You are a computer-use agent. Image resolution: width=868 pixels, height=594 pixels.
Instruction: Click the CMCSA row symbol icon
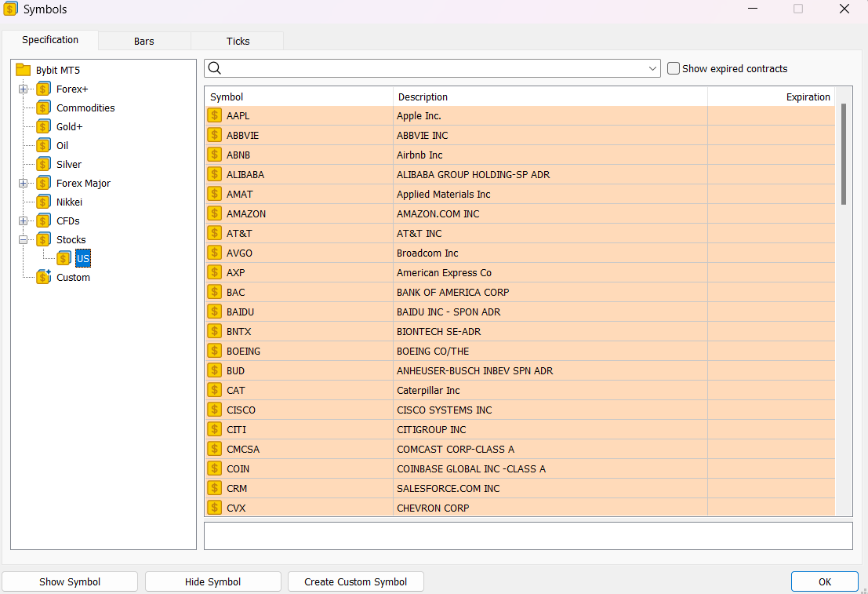(x=214, y=449)
